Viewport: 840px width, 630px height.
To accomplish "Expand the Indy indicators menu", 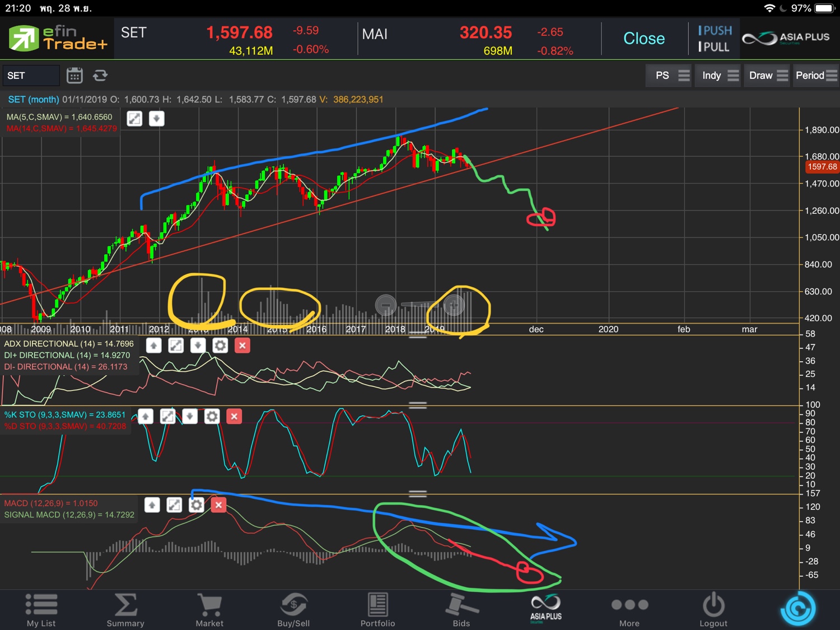I will [x=718, y=76].
